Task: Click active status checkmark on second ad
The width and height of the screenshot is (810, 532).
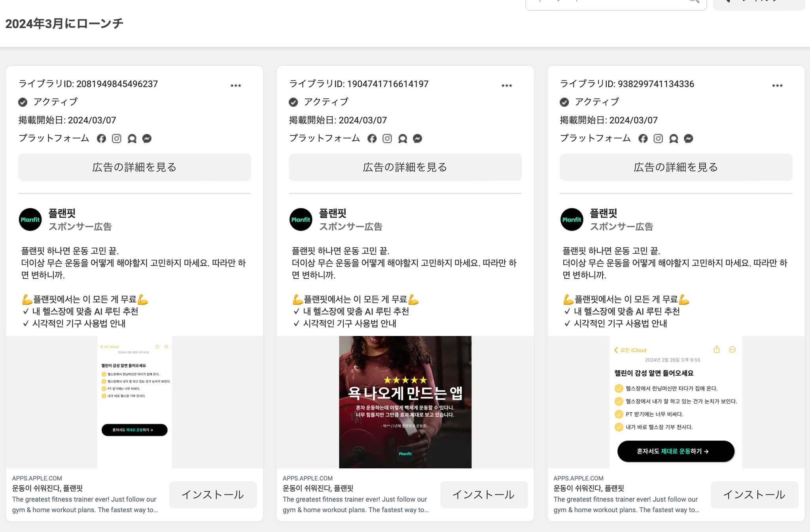Action: [x=293, y=102]
